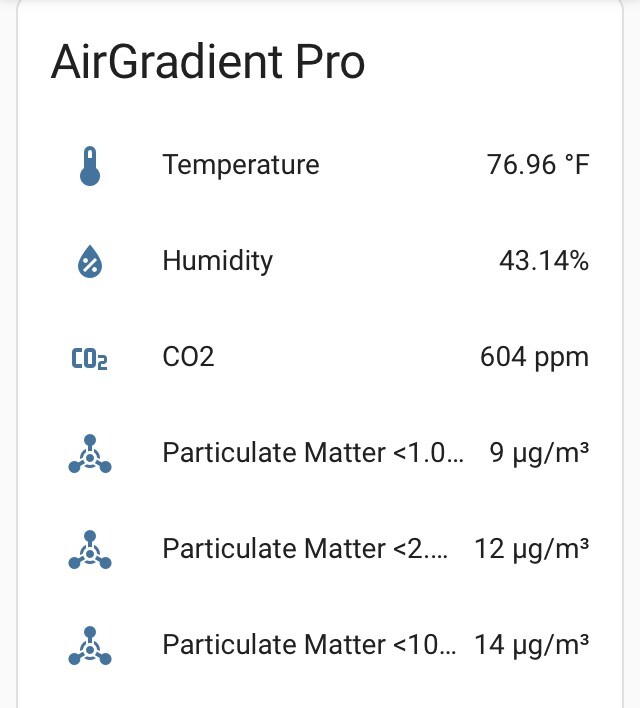The width and height of the screenshot is (640, 708).
Task: Click the humidity water-drop percent icon
Action: click(90, 261)
